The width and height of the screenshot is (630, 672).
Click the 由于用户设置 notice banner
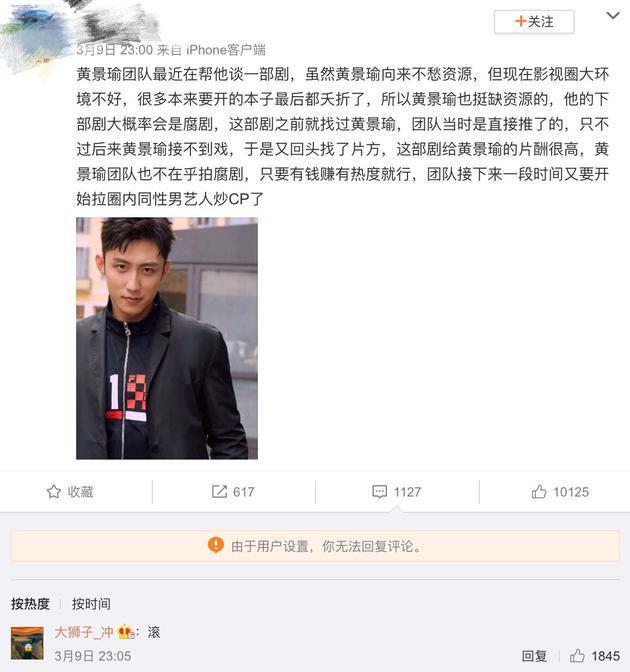pos(315,546)
